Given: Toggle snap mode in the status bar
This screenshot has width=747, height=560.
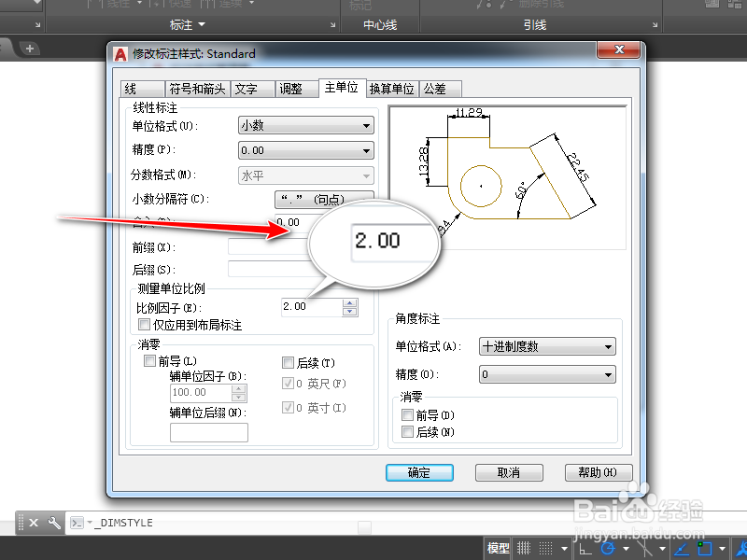Looking at the screenshot, I should [525, 548].
